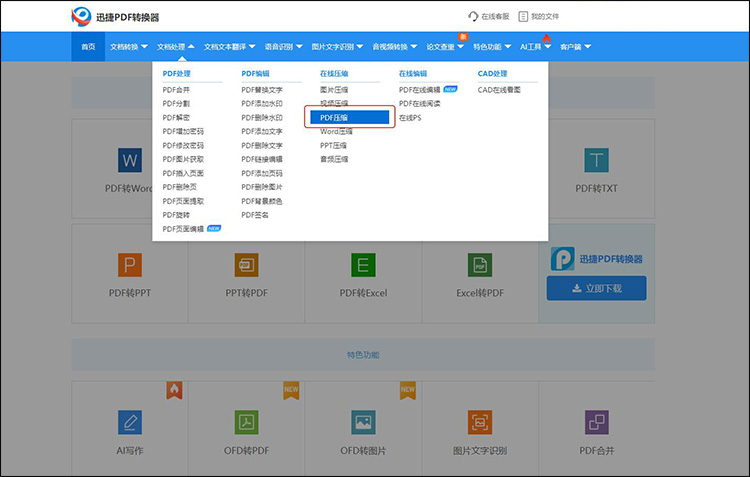Choose PDF旋转 menu entry
750x477 pixels.
176,215
